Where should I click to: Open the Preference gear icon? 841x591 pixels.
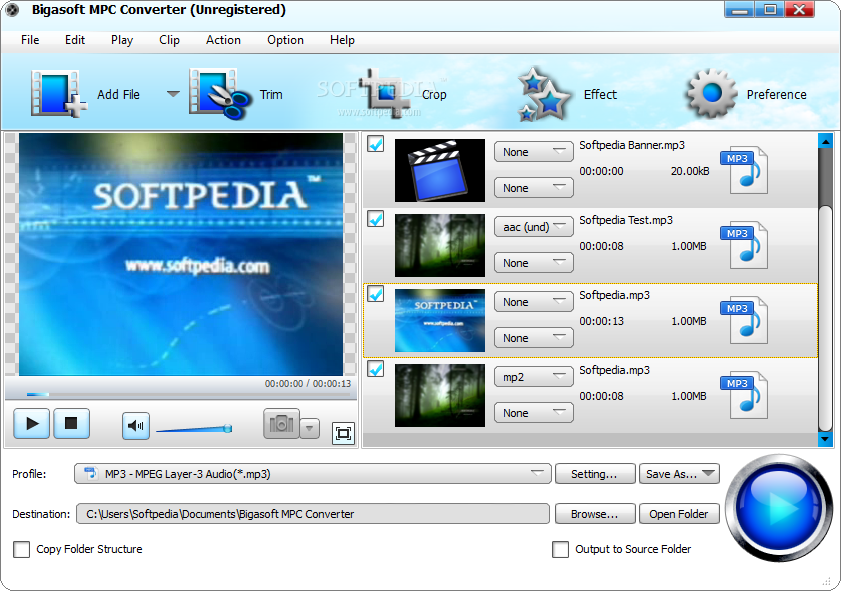click(712, 94)
